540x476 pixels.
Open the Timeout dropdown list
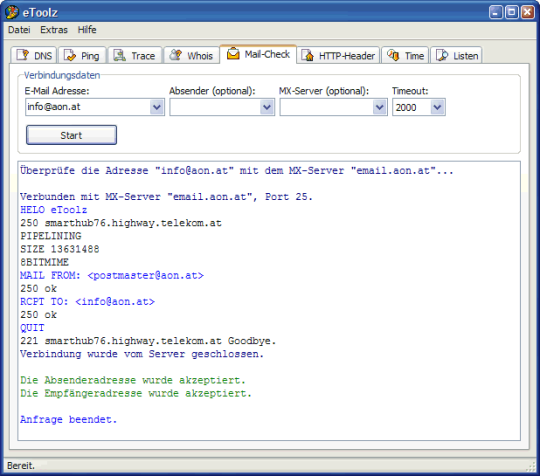(437, 107)
